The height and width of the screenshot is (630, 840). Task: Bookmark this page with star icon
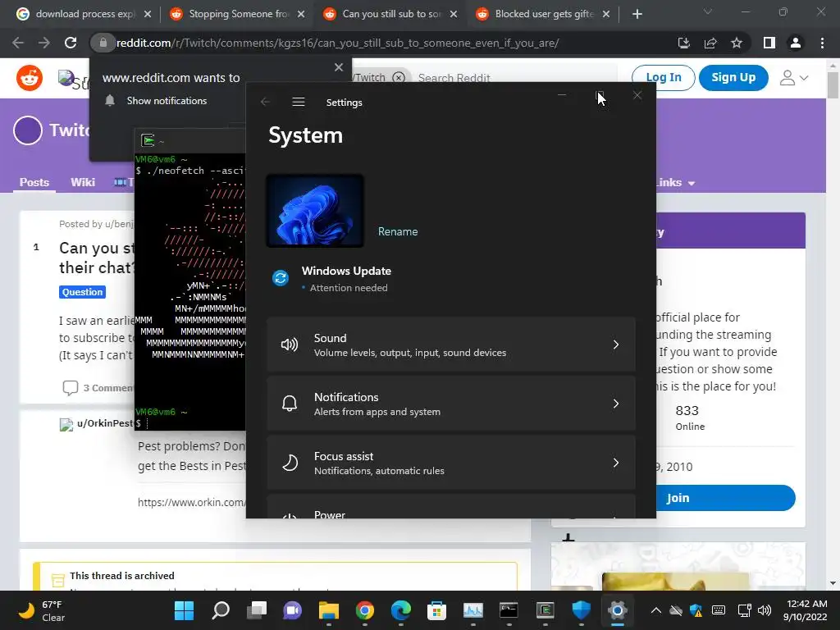737,43
